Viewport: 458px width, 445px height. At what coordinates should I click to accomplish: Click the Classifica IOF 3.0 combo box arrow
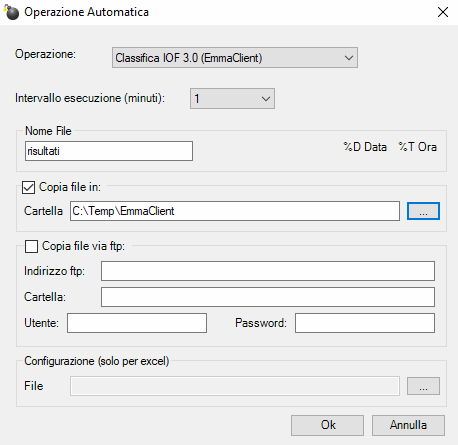tap(349, 58)
